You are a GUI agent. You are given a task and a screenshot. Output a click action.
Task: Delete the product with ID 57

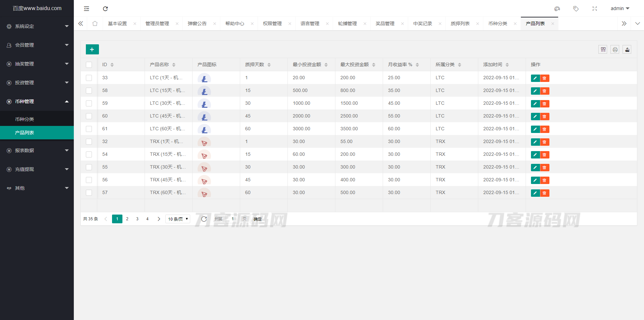[x=544, y=193]
